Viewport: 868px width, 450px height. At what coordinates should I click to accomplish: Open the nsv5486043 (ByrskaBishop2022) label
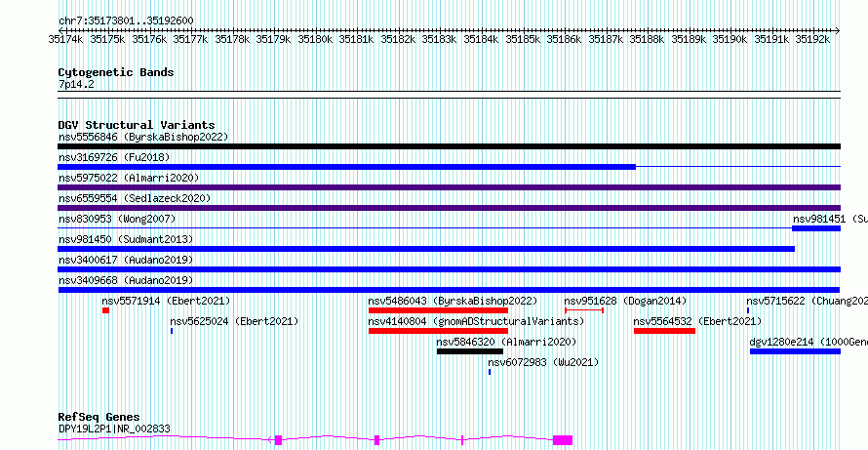(x=453, y=301)
